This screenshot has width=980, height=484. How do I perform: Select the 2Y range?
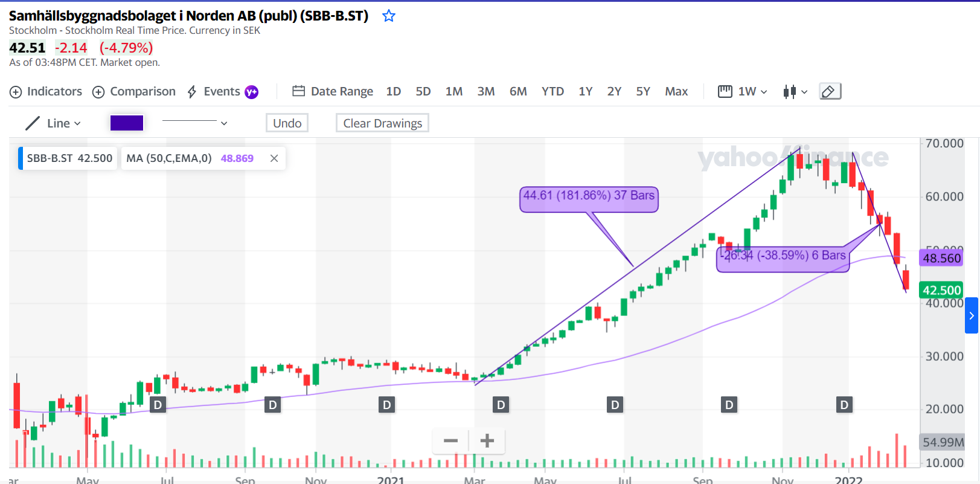pos(614,91)
